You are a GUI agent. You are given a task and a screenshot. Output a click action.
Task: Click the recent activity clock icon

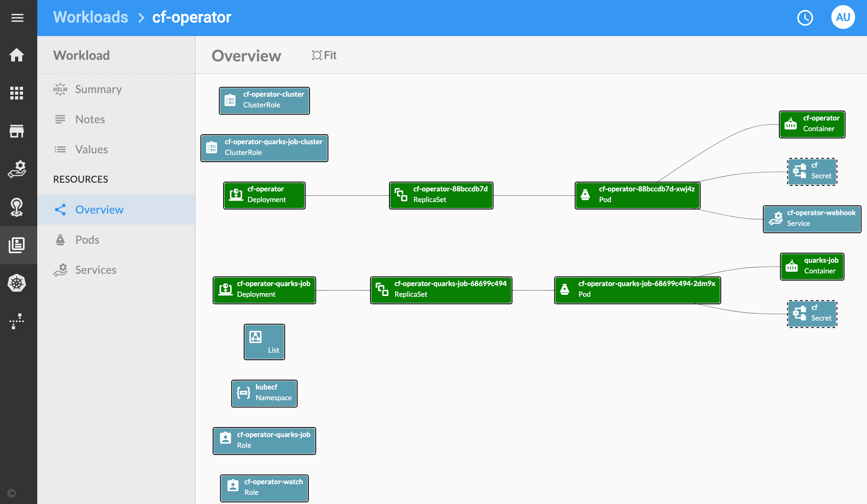pyautogui.click(x=805, y=18)
